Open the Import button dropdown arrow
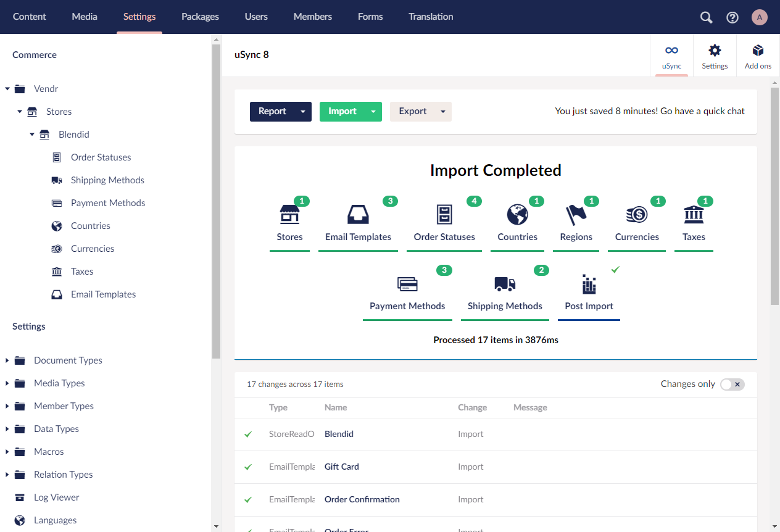 pyautogui.click(x=373, y=112)
